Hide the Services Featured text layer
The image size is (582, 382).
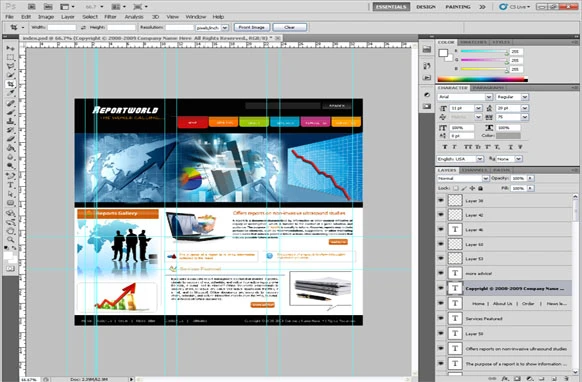[441, 318]
